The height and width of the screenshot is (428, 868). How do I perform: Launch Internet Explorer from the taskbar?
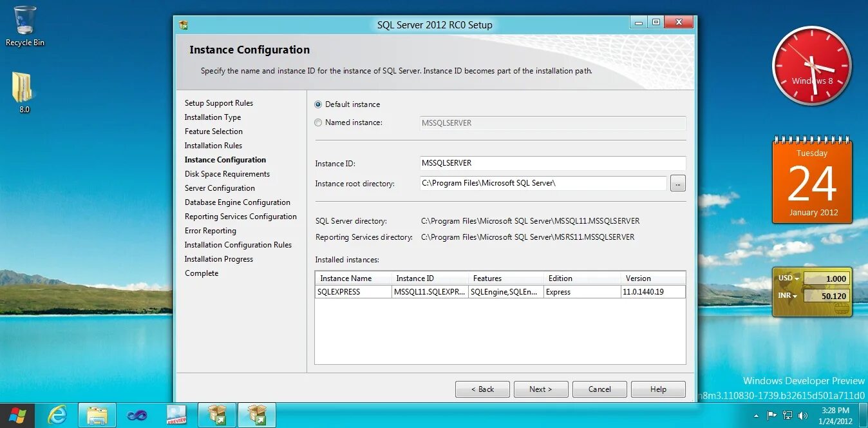(57, 415)
